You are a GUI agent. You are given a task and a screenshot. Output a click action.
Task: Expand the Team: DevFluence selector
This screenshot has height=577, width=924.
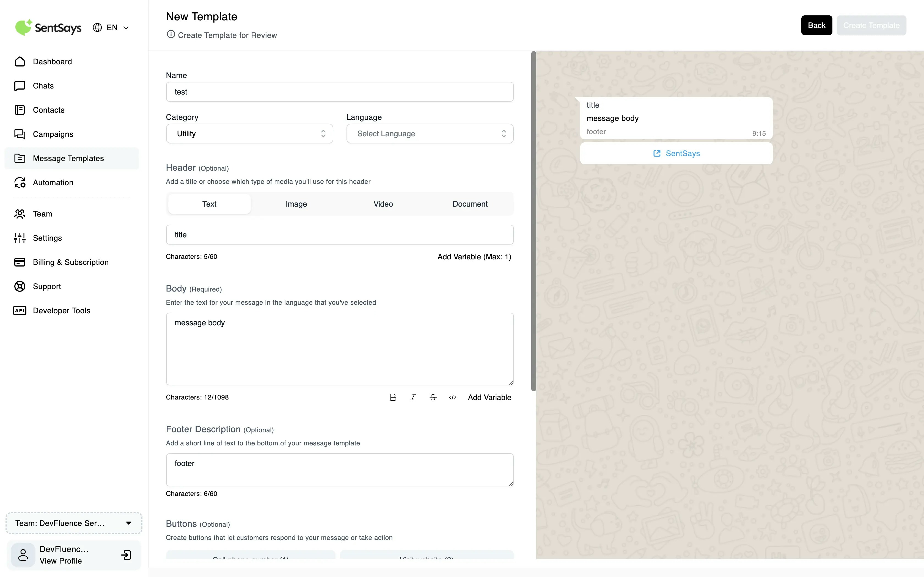point(74,523)
